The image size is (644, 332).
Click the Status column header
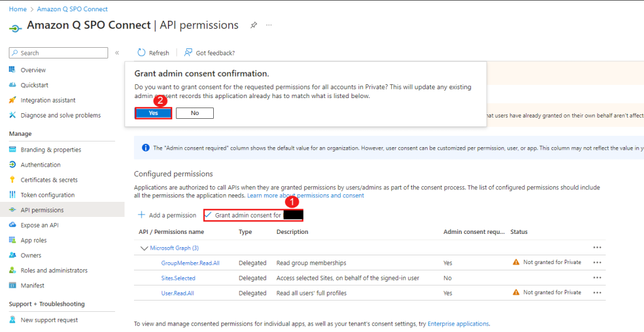pyautogui.click(x=519, y=232)
